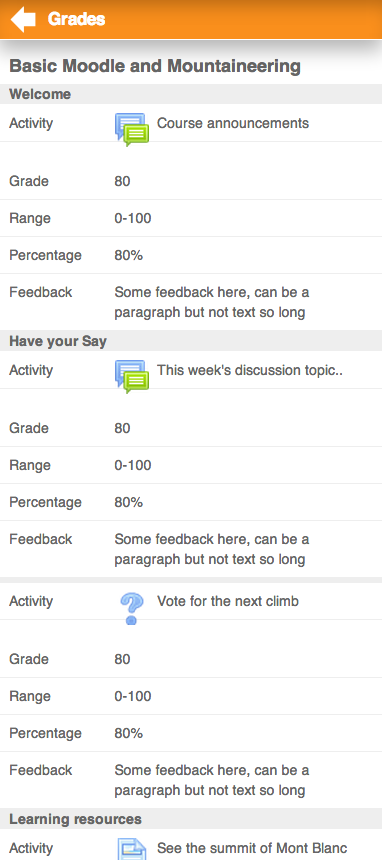
Task: Open See the summit of Mont Blanc
Action: [x=252, y=848]
